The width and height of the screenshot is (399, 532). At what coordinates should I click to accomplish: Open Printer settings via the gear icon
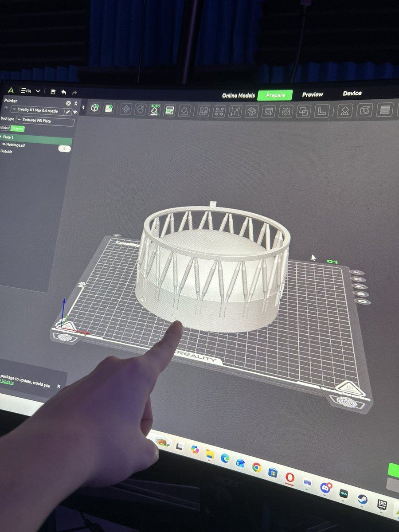point(68,103)
